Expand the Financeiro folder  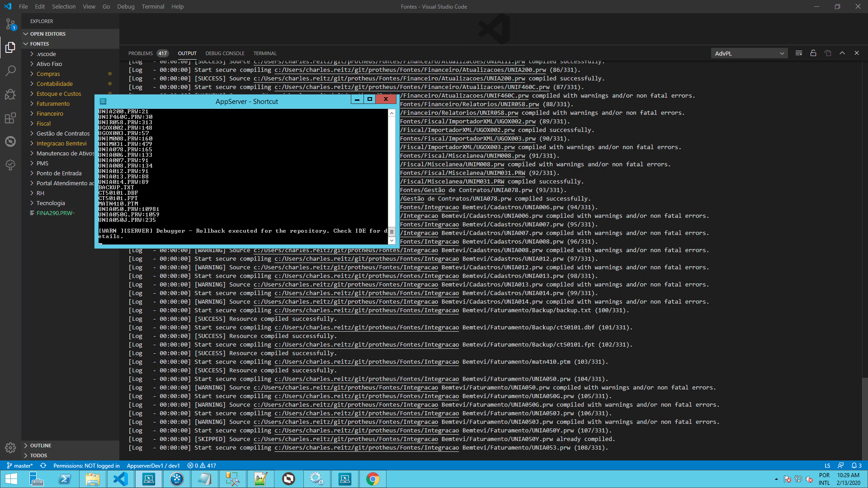(50, 113)
